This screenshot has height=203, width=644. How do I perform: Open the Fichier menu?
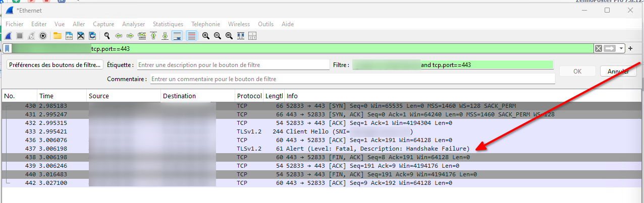pos(15,24)
